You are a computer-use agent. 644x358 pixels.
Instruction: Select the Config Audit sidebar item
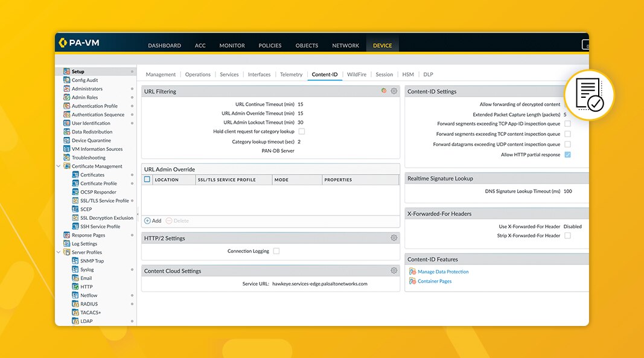[x=84, y=80]
